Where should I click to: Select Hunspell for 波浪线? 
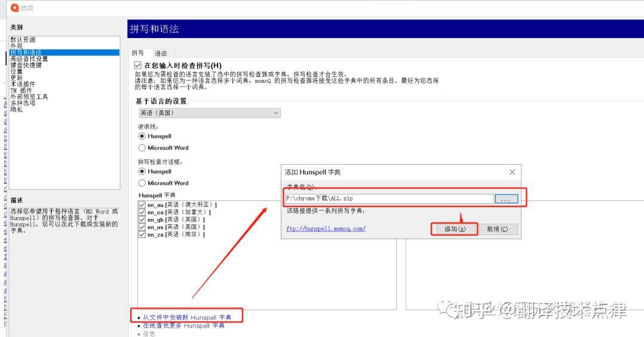tap(142, 136)
